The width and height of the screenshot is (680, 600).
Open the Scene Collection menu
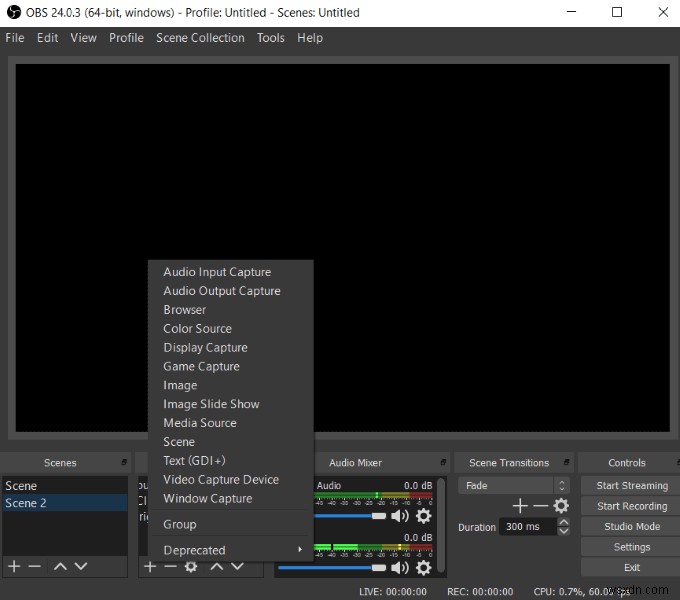200,38
